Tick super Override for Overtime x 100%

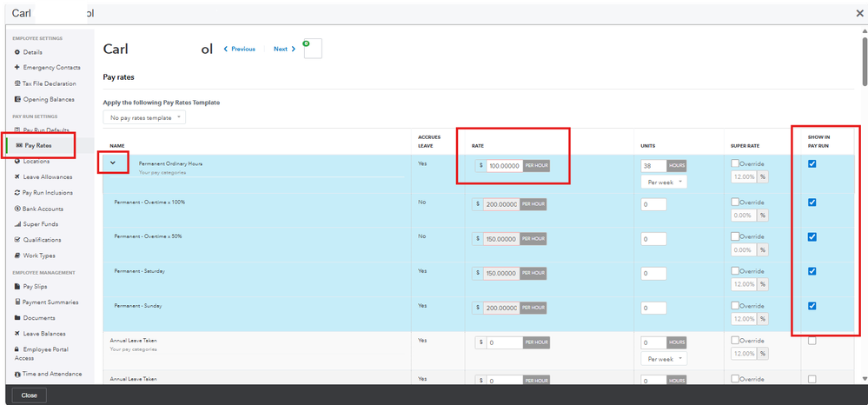coord(735,202)
